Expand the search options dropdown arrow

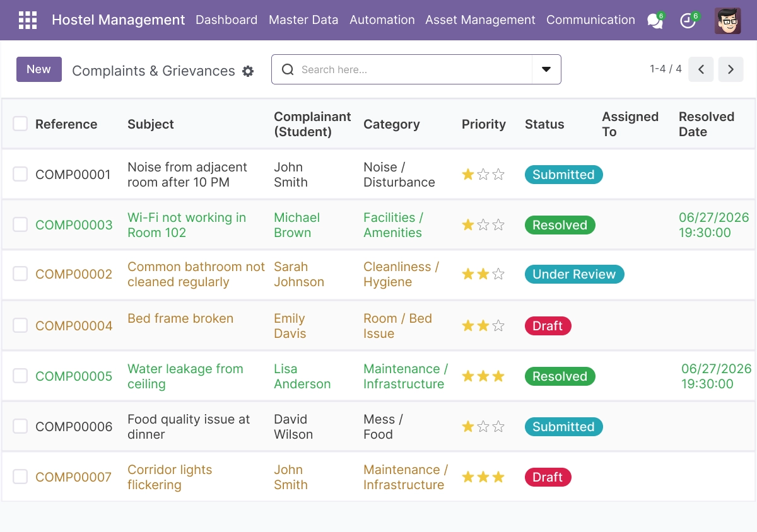click(x=546, y=69)
